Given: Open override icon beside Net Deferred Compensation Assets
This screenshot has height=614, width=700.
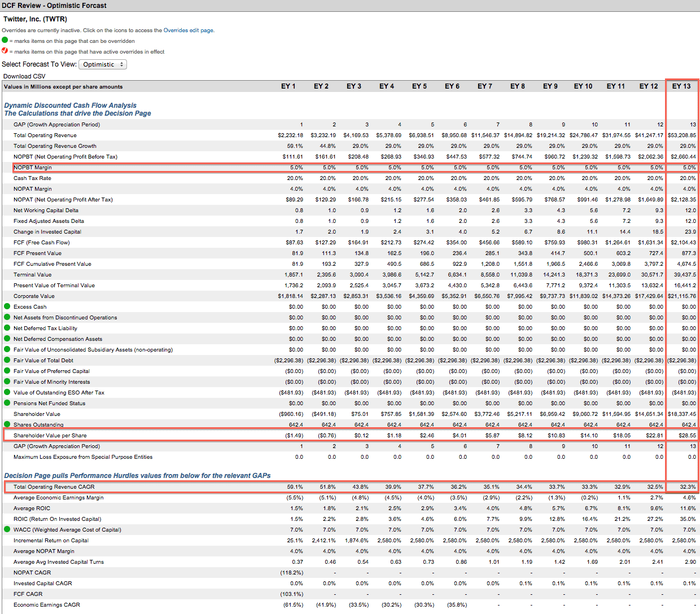Looking at the screenshot, I should (7, 339).
